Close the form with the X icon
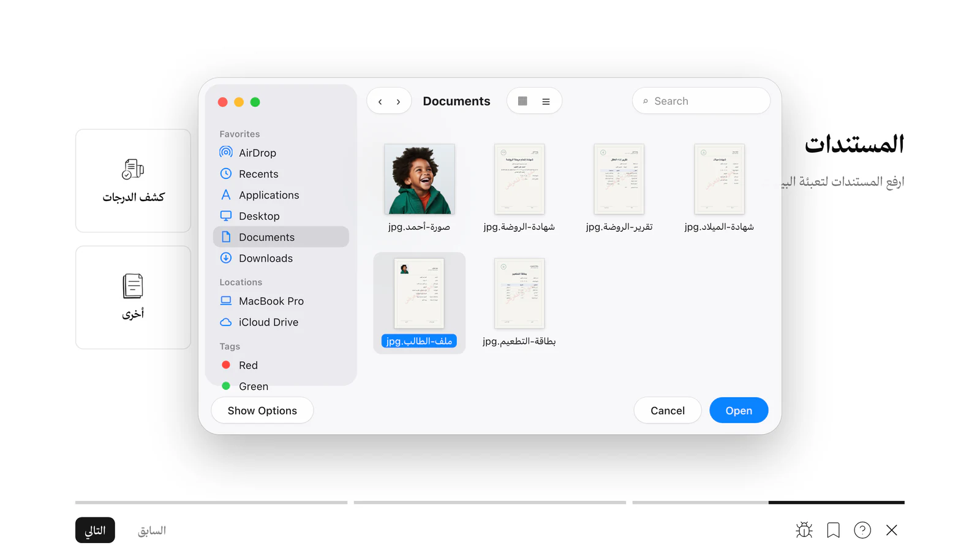980x556 pixels. pyautogui.click(x=892, y=530)
